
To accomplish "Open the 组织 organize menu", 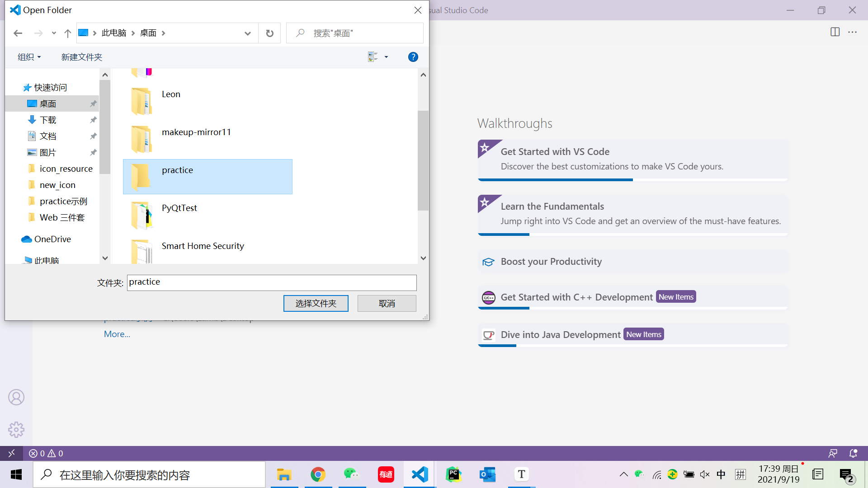I will pyautogui.click(x=29, y=57).
